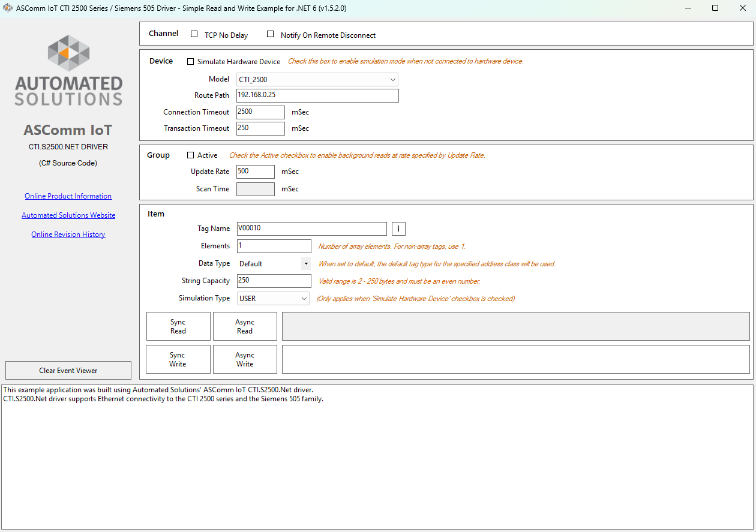Screen dimensions: 756x532
Task: Open the Online Revision History page
Action: [68, 234]
